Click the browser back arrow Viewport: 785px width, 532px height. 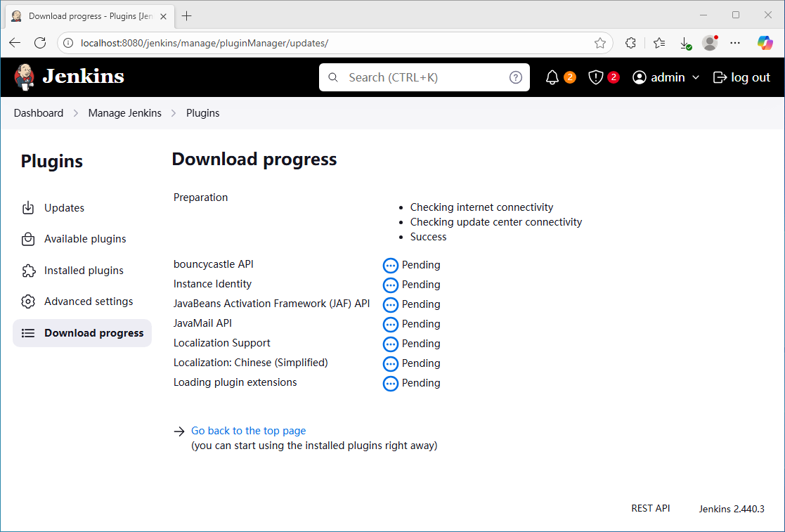click(15, 43)
